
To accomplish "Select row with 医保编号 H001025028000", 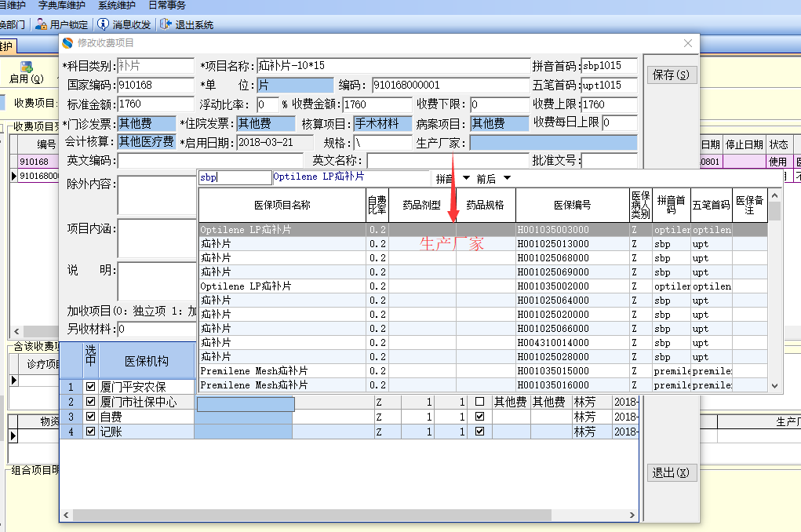I will pos(482,357).
